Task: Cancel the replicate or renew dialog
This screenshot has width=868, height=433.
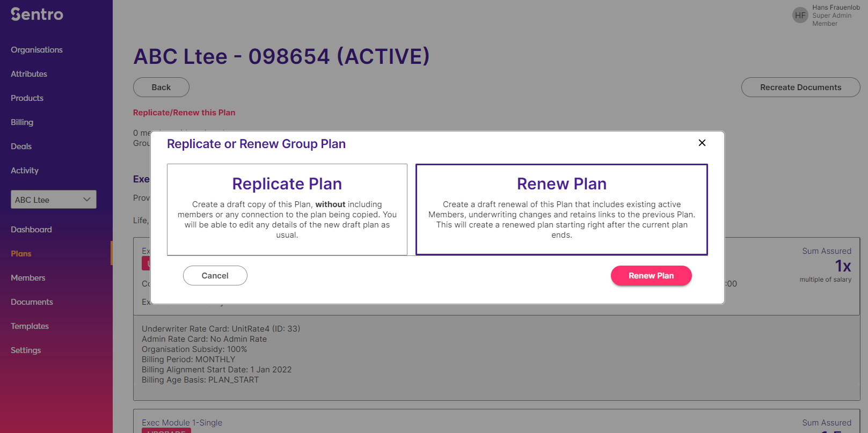Action: [215, 276]
